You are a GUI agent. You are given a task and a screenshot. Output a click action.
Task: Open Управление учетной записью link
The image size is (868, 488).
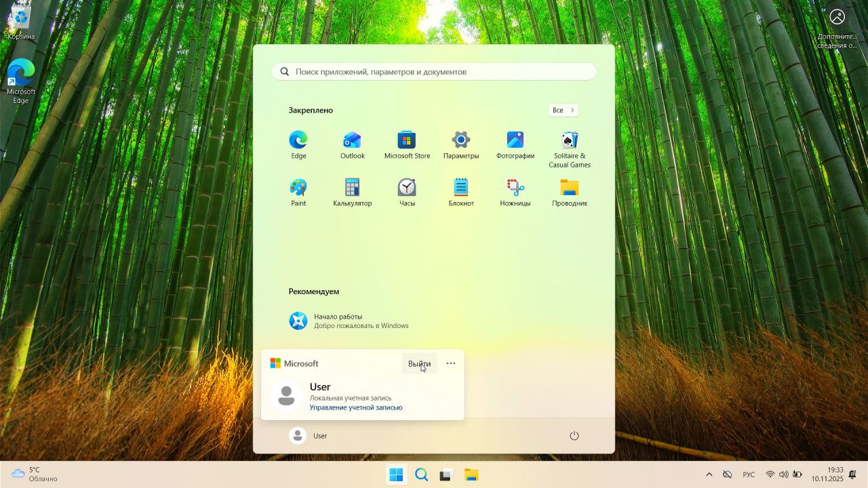coord(355,408)
